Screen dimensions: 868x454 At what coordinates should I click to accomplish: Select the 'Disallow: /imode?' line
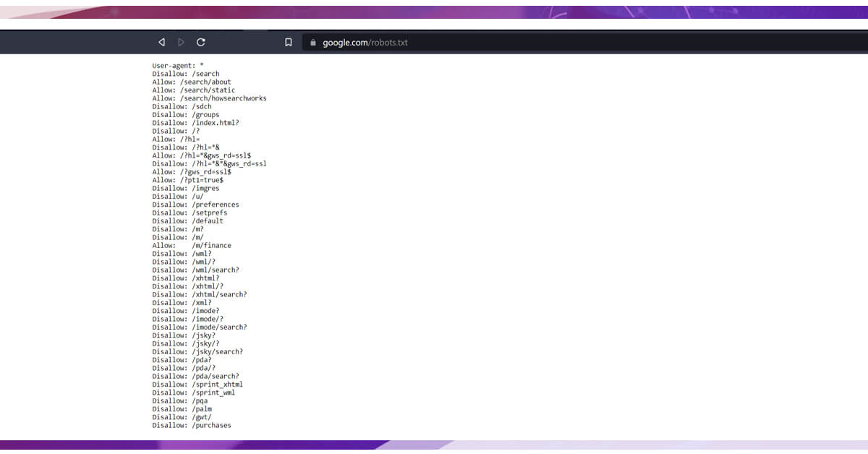click(186, 311)
